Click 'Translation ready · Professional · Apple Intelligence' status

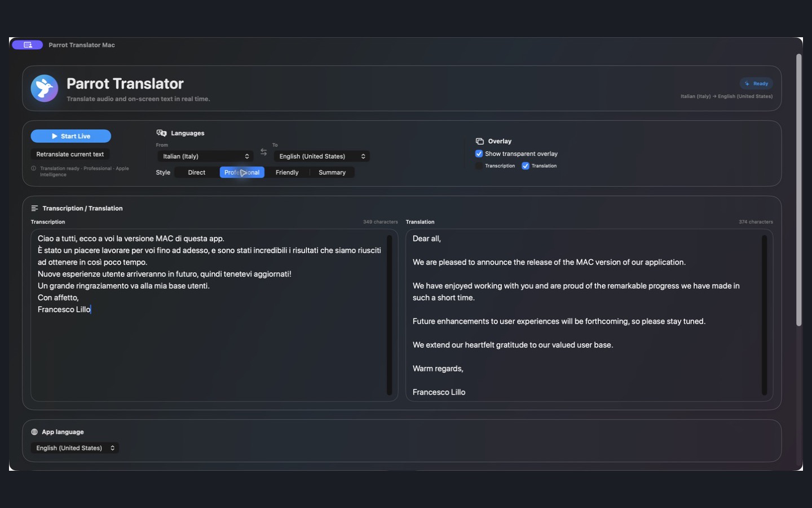pos(85,172)
